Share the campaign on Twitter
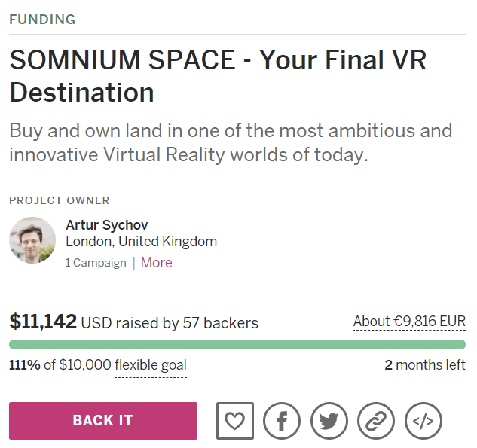Viewport: 477px width, 448px height. click(x=329, y=421)
